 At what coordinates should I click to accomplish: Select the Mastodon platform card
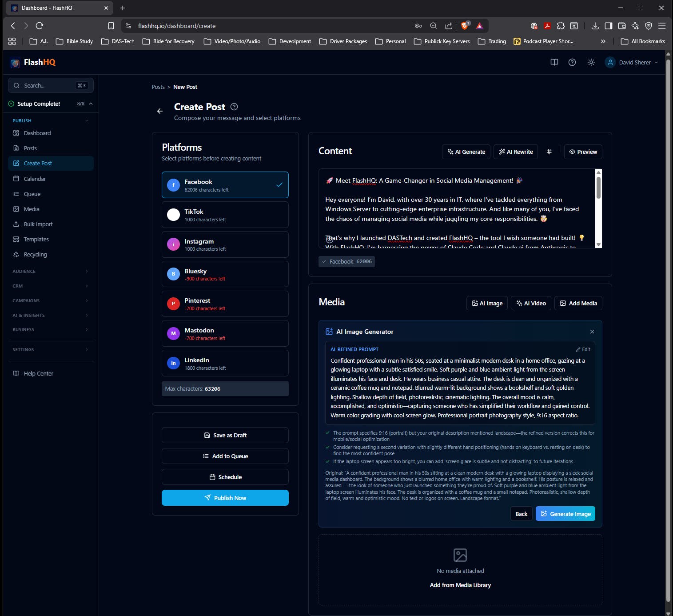(x=225, y=333)
